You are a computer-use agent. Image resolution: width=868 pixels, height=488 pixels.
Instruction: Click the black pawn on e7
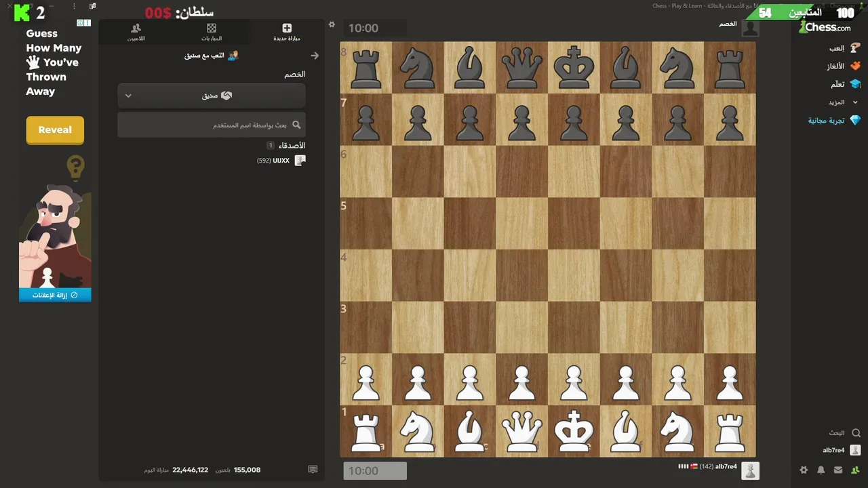coord(574,119)
